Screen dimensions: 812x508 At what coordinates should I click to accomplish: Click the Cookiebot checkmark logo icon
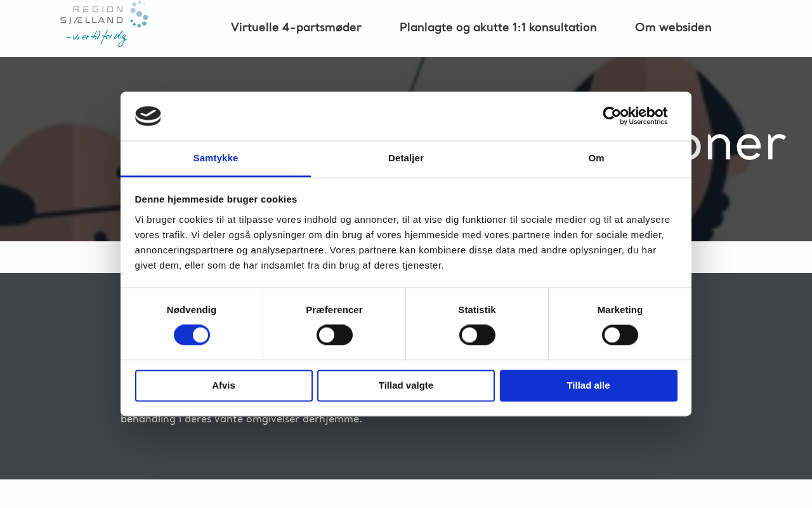click(148, 116)
